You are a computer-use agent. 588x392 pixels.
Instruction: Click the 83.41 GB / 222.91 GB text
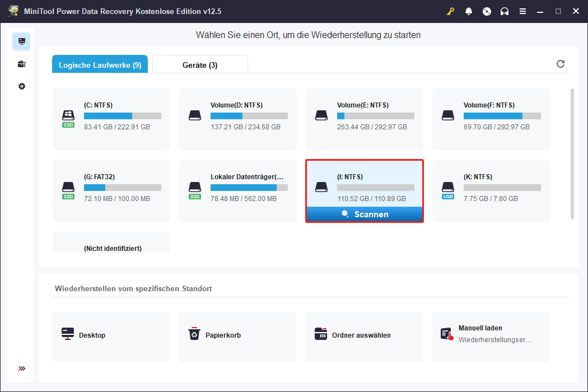click(x=117, y=127)
